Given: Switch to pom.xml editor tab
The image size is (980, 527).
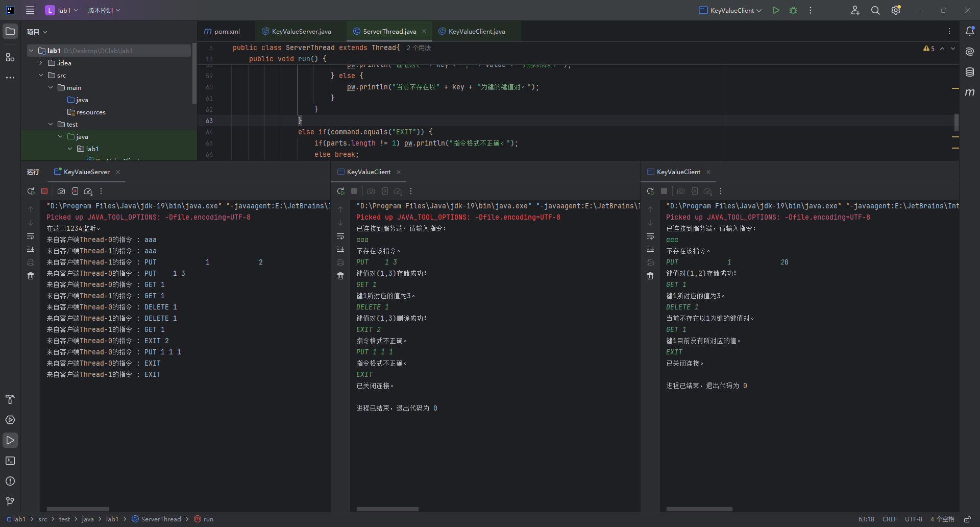Looking at the screenshot, I should point(222,31).
